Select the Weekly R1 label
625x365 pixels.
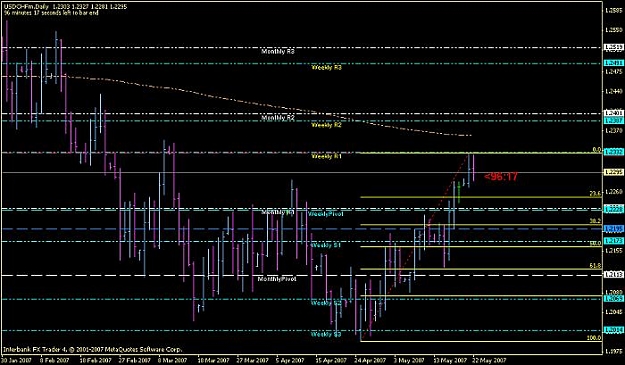pyautogui.click(x=326, y=156)
